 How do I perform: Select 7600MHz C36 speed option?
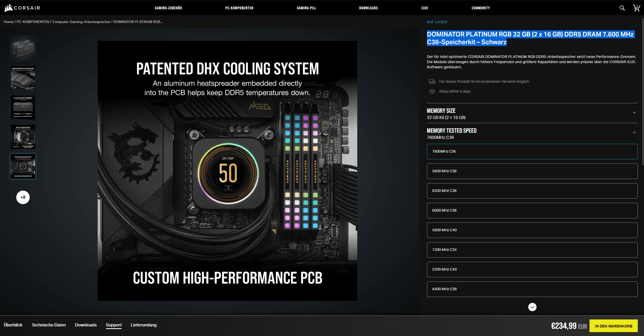(532, 152)
